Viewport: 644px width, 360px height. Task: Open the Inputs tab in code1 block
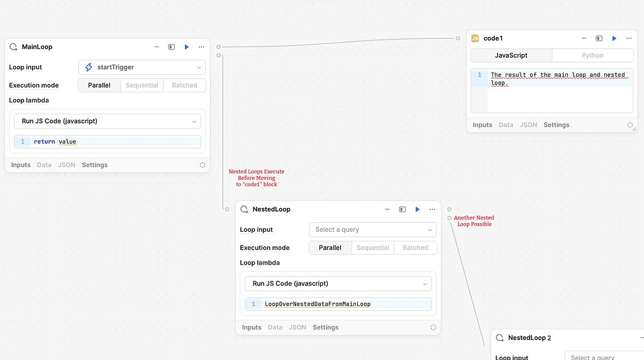[482, 125]
